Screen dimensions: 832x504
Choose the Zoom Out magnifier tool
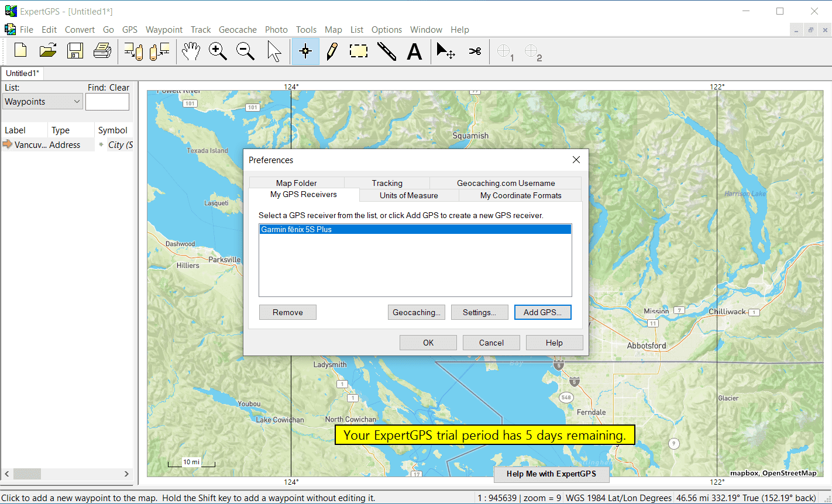point(245,51)
